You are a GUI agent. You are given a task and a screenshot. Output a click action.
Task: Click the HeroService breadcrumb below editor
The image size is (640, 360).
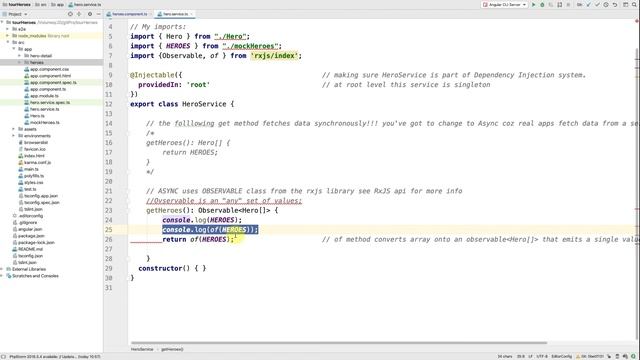point(142,349)
